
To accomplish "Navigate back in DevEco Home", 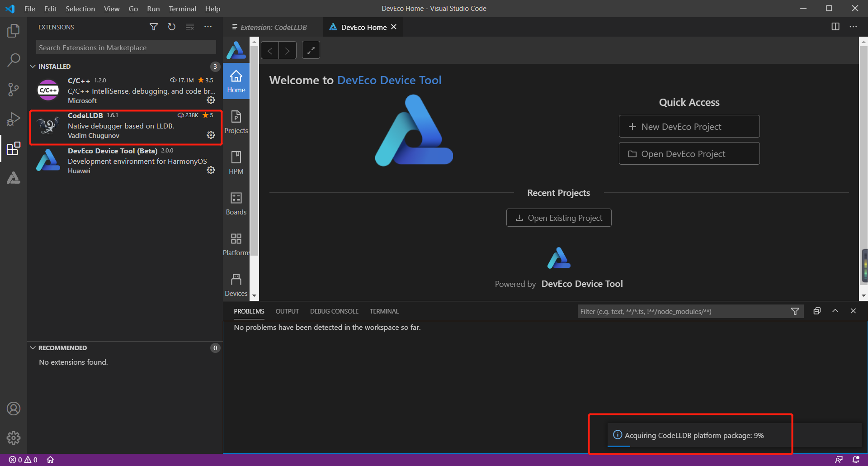I will coord(270,50).
